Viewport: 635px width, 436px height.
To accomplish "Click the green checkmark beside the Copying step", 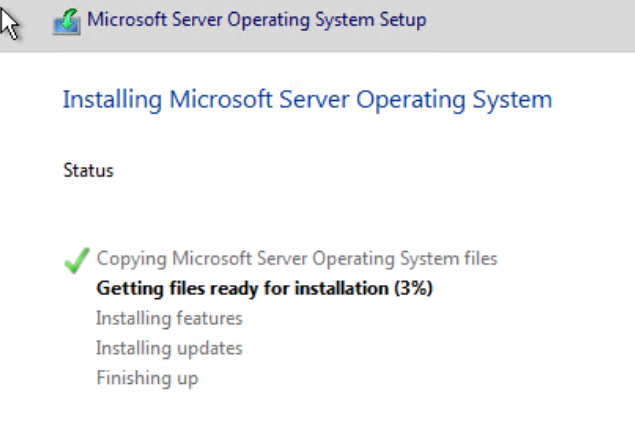I will [x=76, y=261].
